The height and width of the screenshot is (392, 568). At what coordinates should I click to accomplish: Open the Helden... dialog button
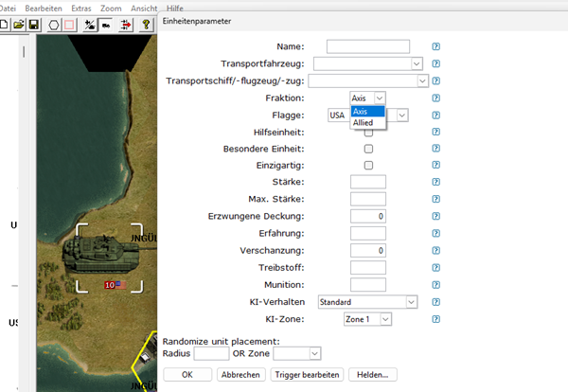click(372, 375)
